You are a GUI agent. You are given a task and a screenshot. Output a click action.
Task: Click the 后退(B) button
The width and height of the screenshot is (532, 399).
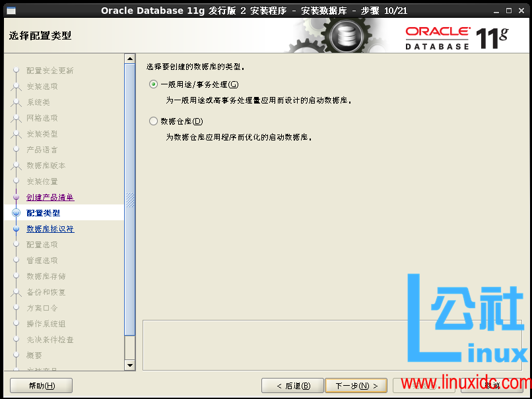292,385
